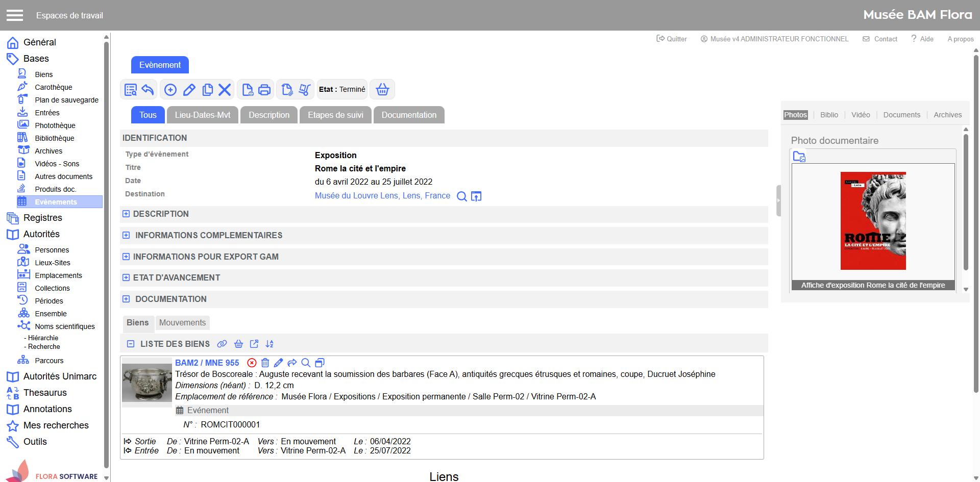Open the Mouvements tab
The image size is (980, 482).
point(182,322)
